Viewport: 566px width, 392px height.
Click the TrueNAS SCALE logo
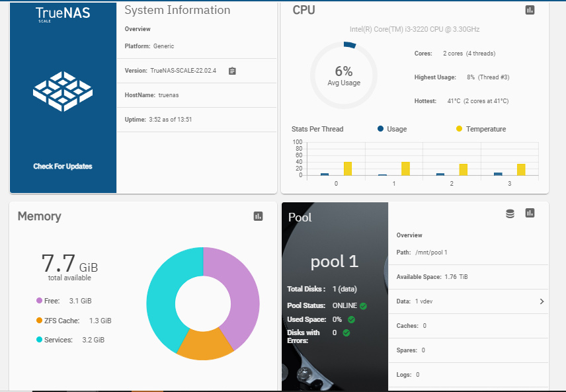point(63,15)
